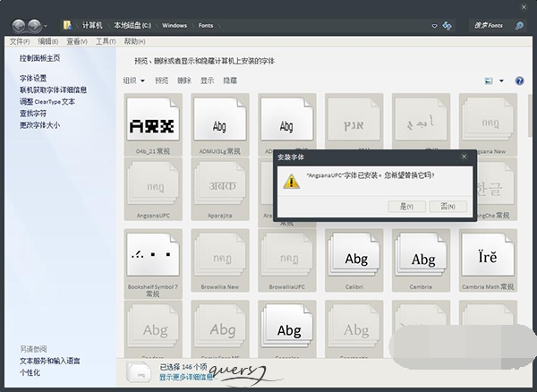Open the address bar history dropdown

[x=434, y=26]
